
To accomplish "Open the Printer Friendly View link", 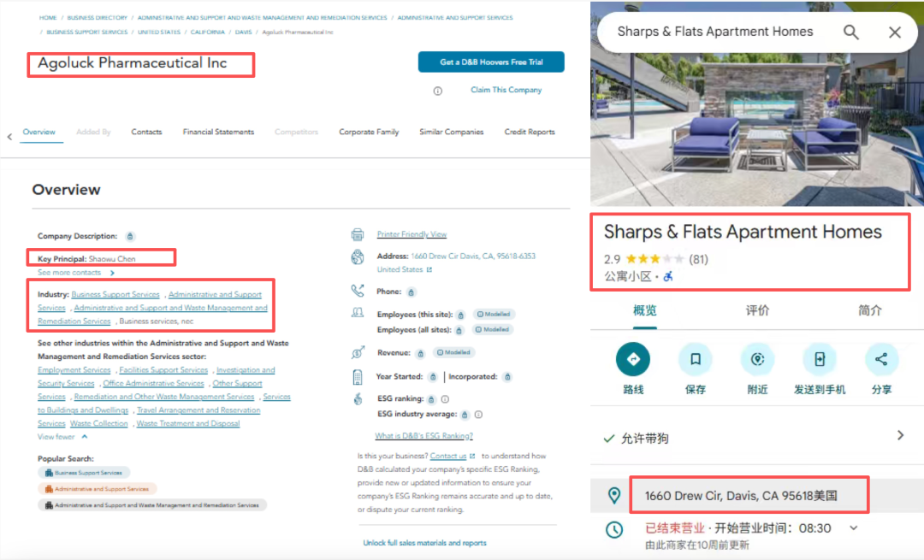I will [x=412, y=234].
